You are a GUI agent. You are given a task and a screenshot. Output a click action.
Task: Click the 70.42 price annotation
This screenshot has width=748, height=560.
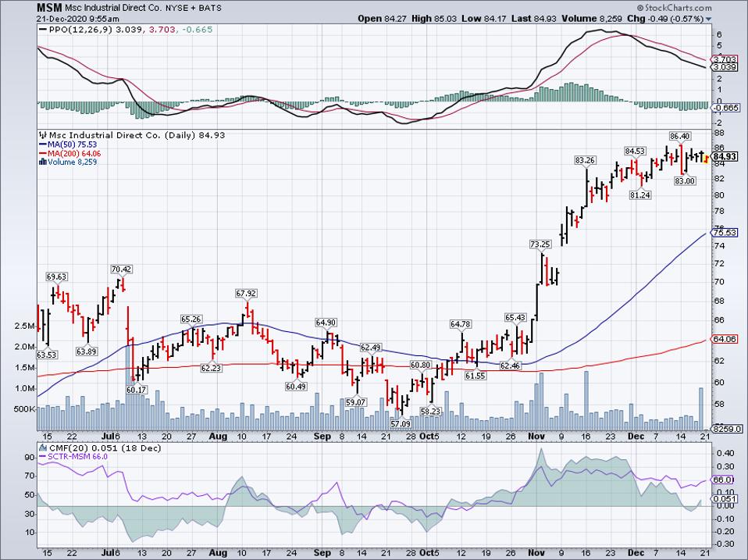121,269
